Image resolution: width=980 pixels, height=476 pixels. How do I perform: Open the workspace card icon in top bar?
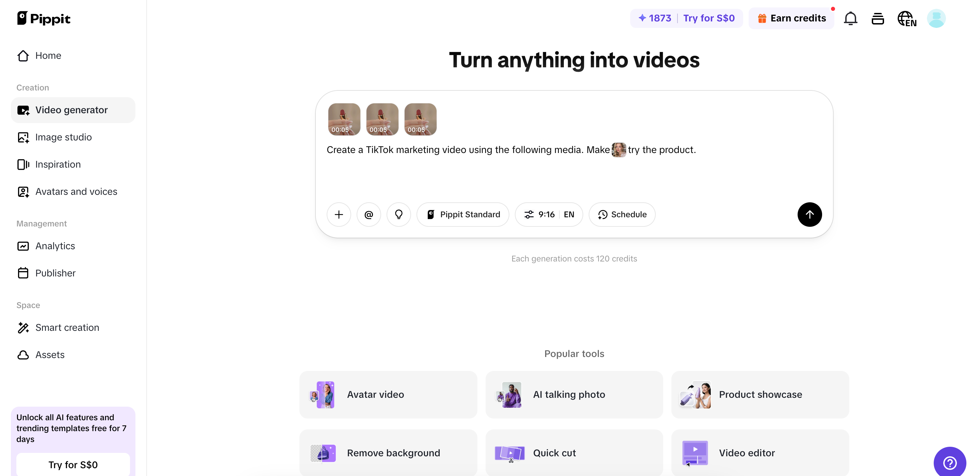(878, 18)
